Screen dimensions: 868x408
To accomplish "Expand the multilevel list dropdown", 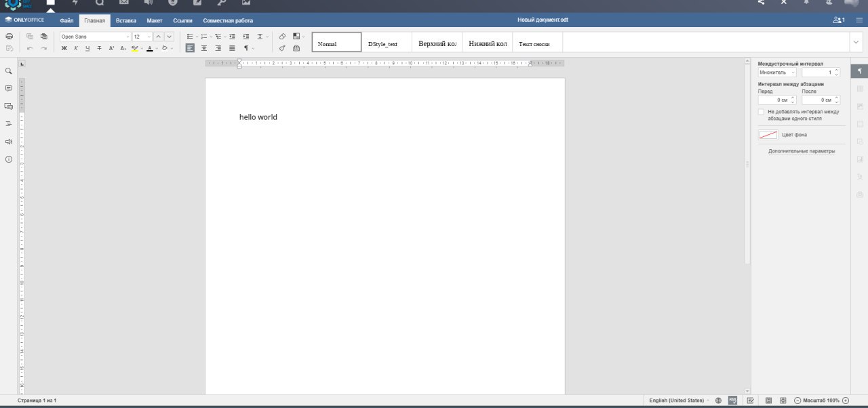I will tap(224, 37).
